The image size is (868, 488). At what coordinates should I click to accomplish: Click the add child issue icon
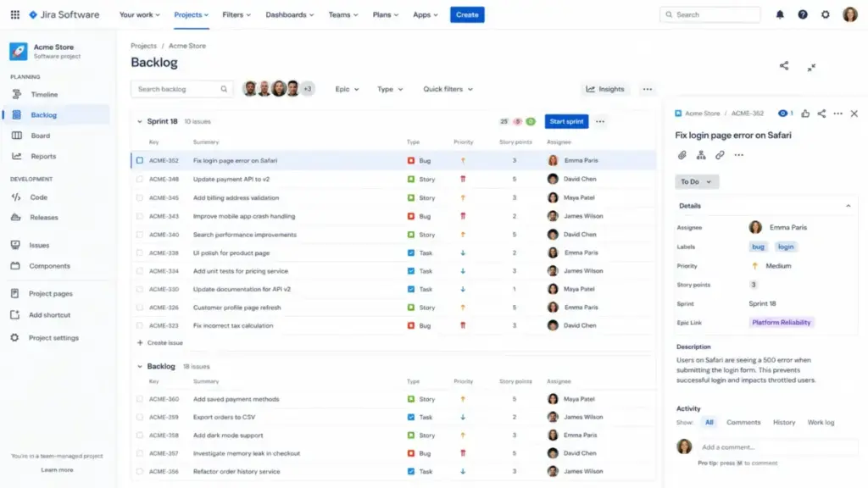point(701,156)
